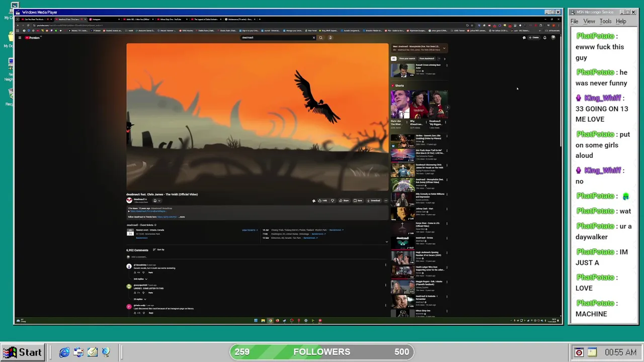Viewport: 644px width, 362px height.
Task: Like the 'Decent vocals' comment
Action: [x=135, y=273]
